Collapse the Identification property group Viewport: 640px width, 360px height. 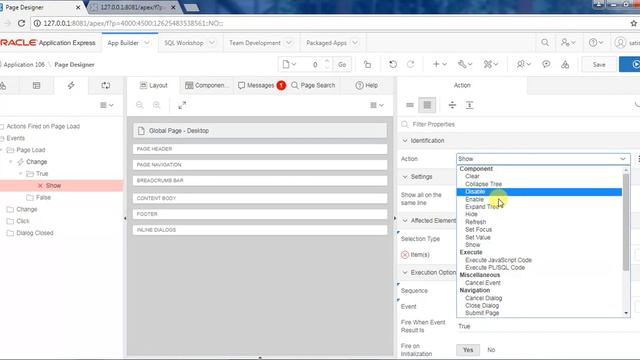pos(405,140)
